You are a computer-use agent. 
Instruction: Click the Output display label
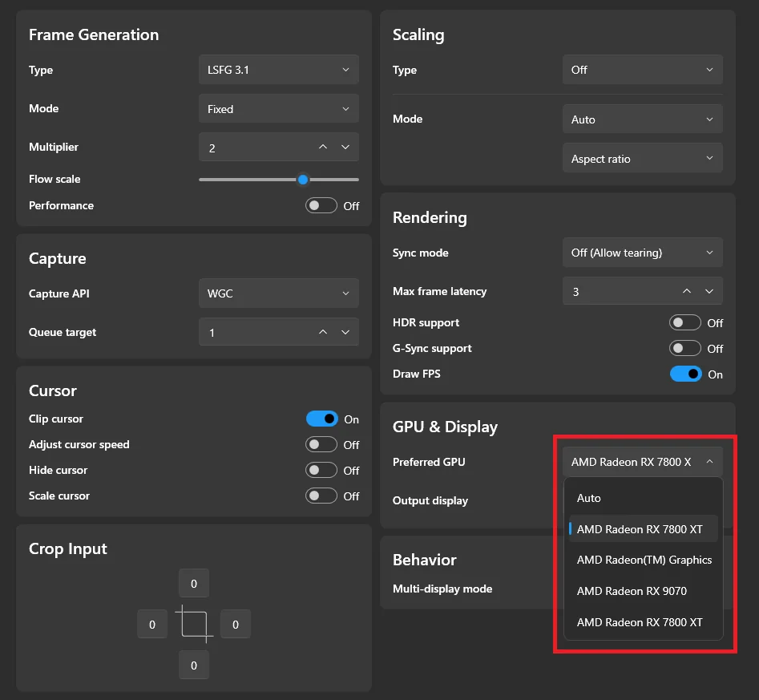coord(430,501)
